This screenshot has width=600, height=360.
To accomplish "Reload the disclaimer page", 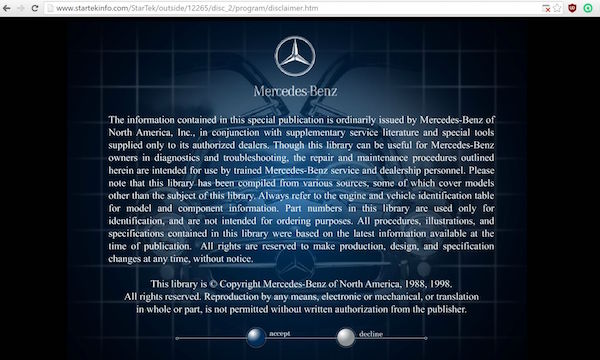I will pyautogui.click(x=35, y=8).
